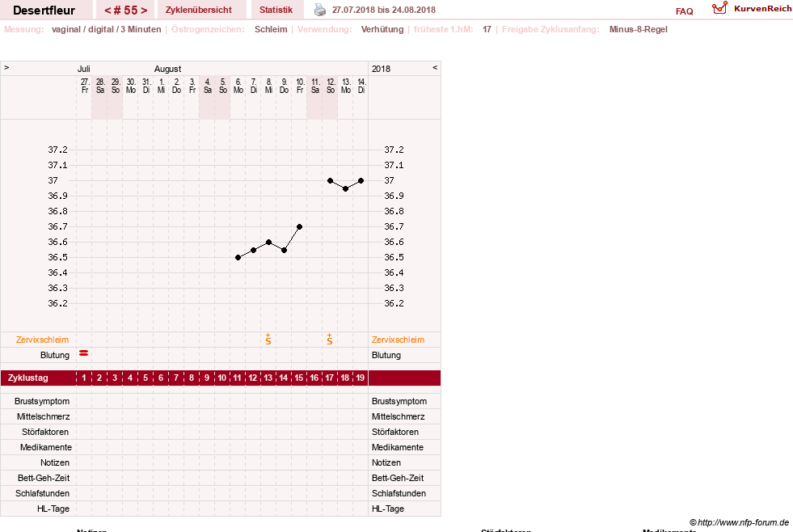Image resolution: width=793 pixels, height=532 pixels.
Task: Click the left Notizen row label
Action: (x=55, y=462)
